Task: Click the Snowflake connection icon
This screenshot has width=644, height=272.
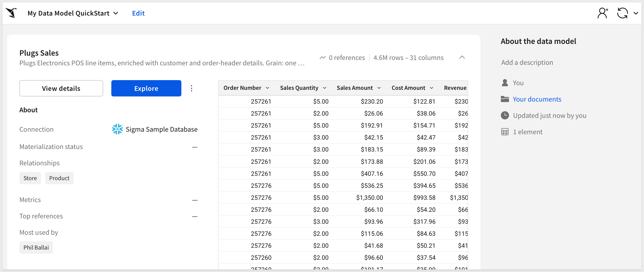Action: point(117,129)
